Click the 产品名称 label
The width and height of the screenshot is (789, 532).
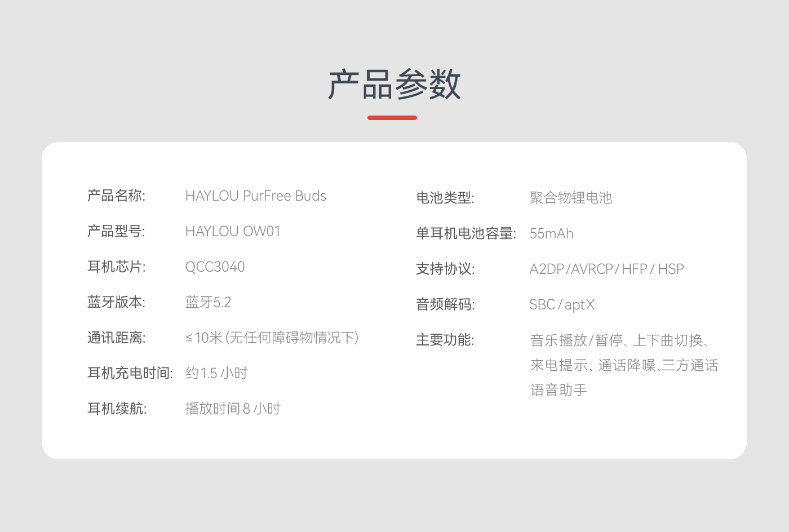[116, 196]
